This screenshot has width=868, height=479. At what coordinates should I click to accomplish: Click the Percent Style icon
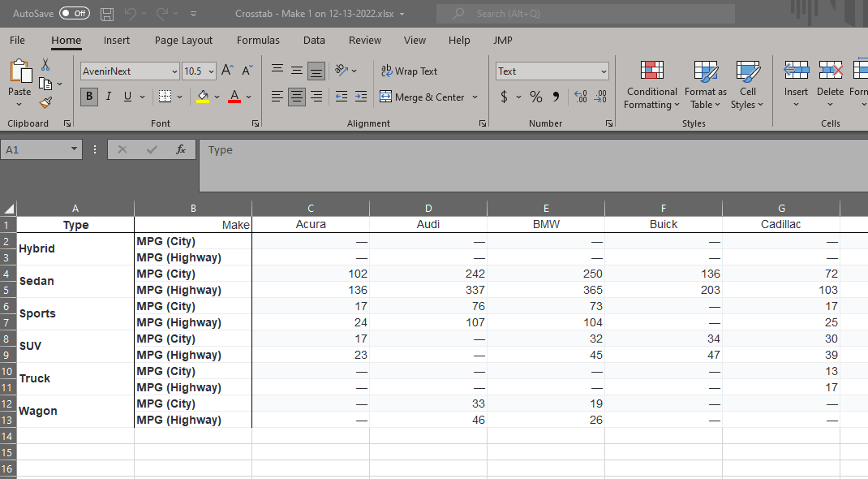pyautogui.click(x=535, y=97)
